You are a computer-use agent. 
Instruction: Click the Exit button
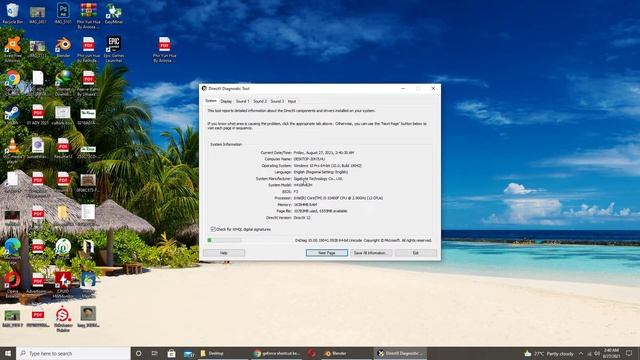pyautogui.click(x=416, y=253)
